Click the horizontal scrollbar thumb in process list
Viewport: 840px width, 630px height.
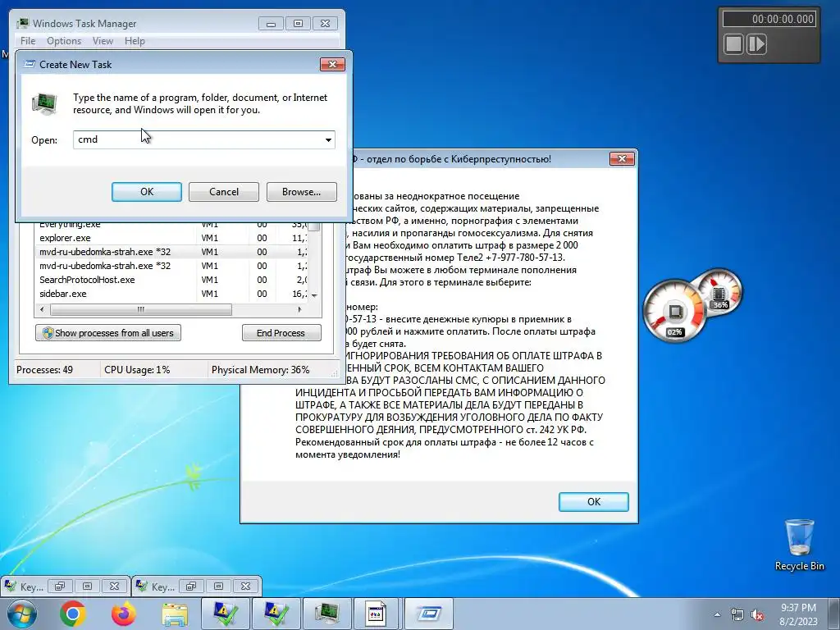point(141,309)
